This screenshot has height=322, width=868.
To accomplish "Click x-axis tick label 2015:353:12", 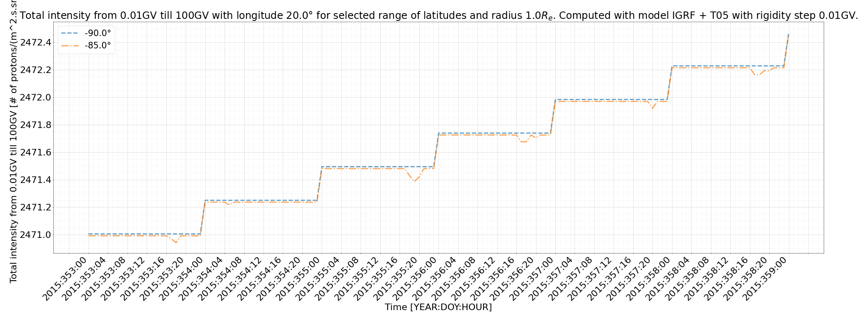I will (x=123, y=279).
